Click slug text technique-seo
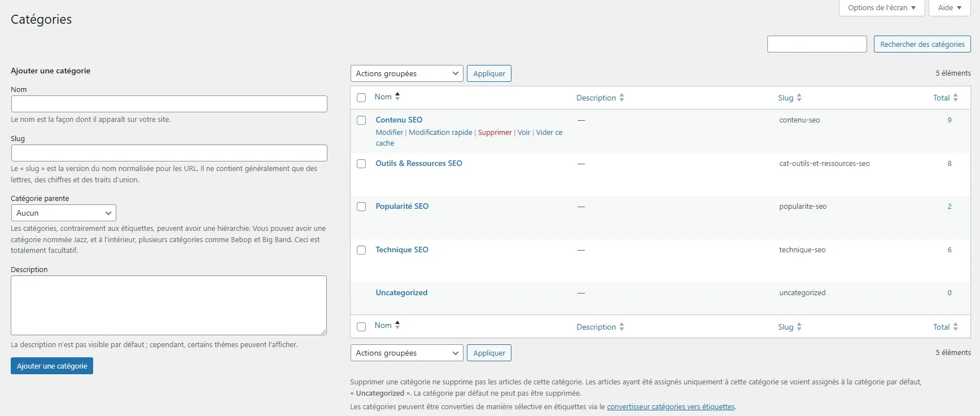 (x=802, y=249)
